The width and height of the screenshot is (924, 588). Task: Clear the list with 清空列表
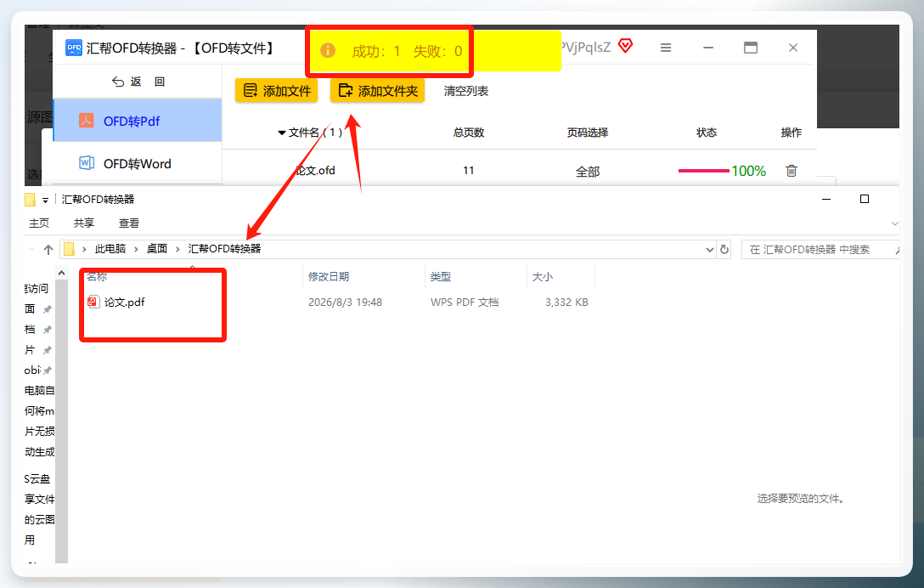pos(466,91)
